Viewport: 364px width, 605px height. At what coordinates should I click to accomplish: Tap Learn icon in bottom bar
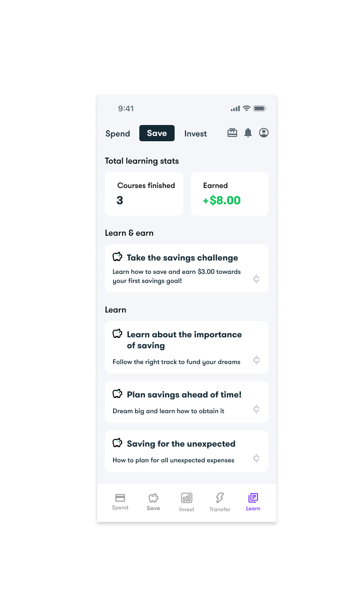click(253, 498)
